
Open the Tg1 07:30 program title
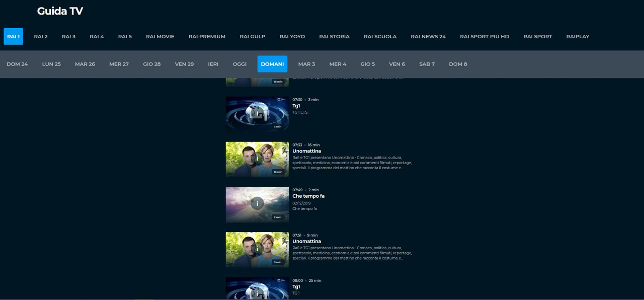tap(296, 106)
